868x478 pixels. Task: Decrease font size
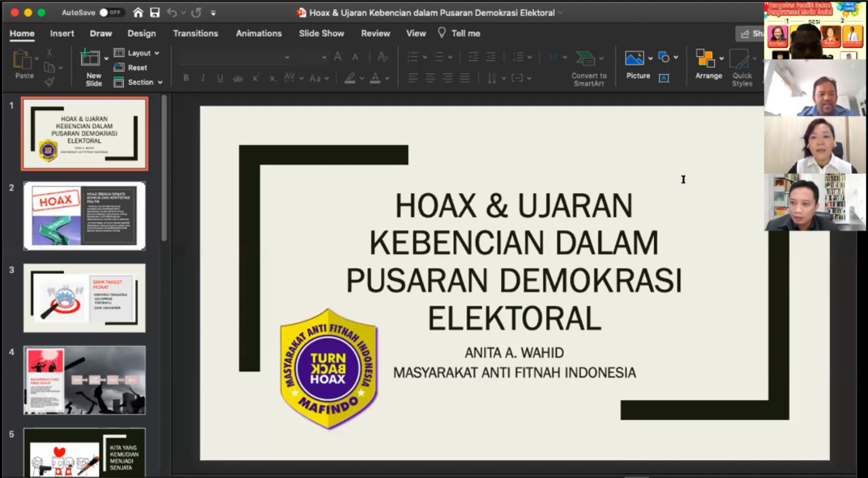[x=356, y=57]
